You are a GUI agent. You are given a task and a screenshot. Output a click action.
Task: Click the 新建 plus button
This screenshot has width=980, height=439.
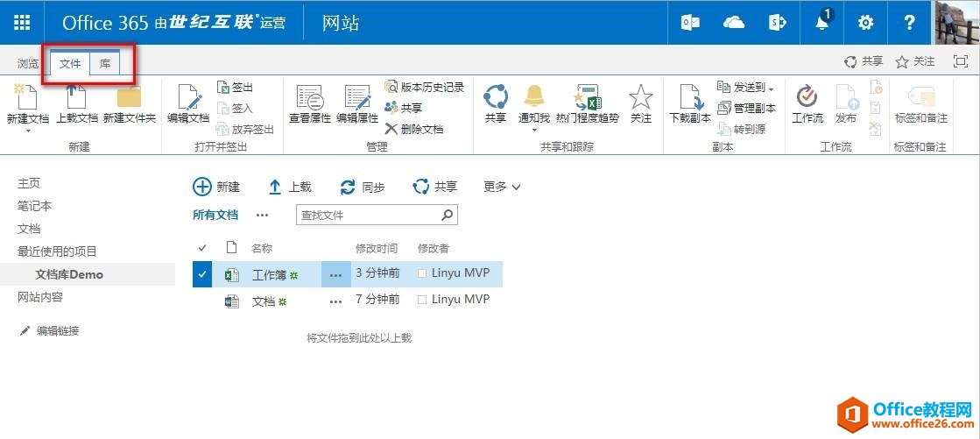coord(216,187)
